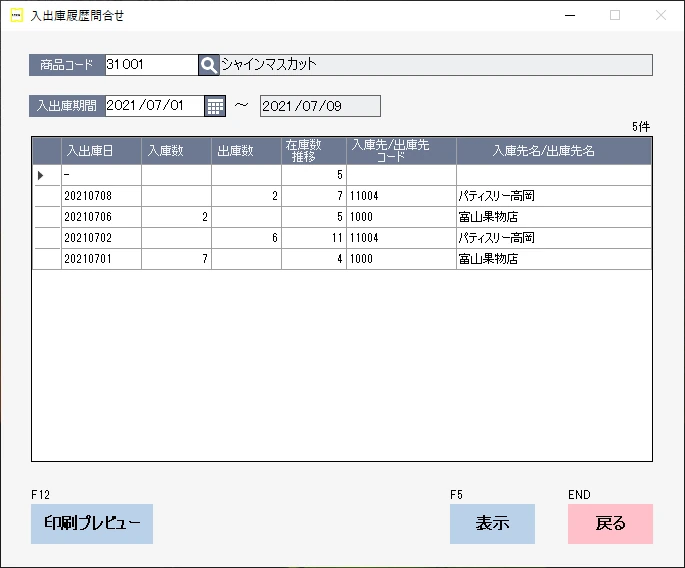Click the 入庫先/出庫先コード column header

(401, 151)
